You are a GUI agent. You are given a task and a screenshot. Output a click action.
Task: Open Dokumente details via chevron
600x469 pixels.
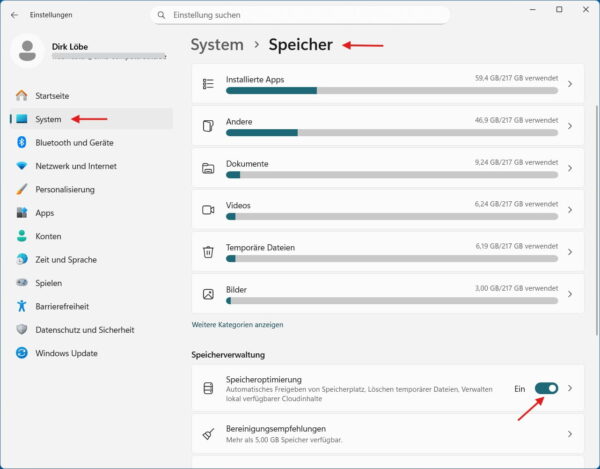tap(570, 168)
